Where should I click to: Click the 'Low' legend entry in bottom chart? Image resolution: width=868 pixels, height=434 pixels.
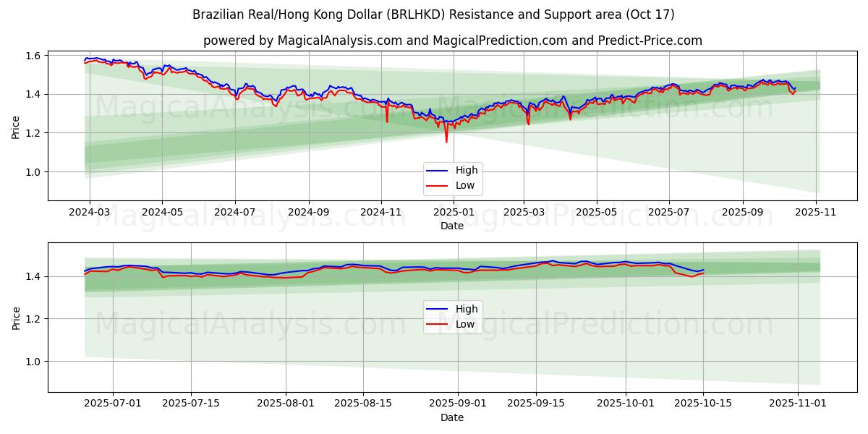click(464, 324)
